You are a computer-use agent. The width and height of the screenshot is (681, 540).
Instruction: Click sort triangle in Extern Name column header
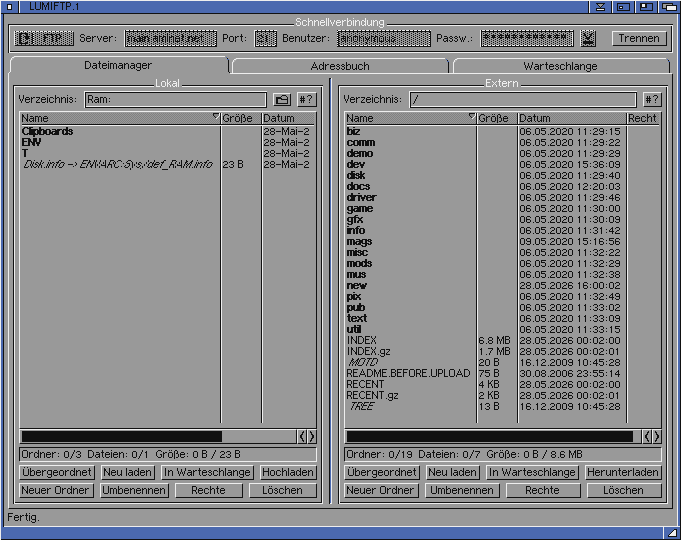[472, 116]
